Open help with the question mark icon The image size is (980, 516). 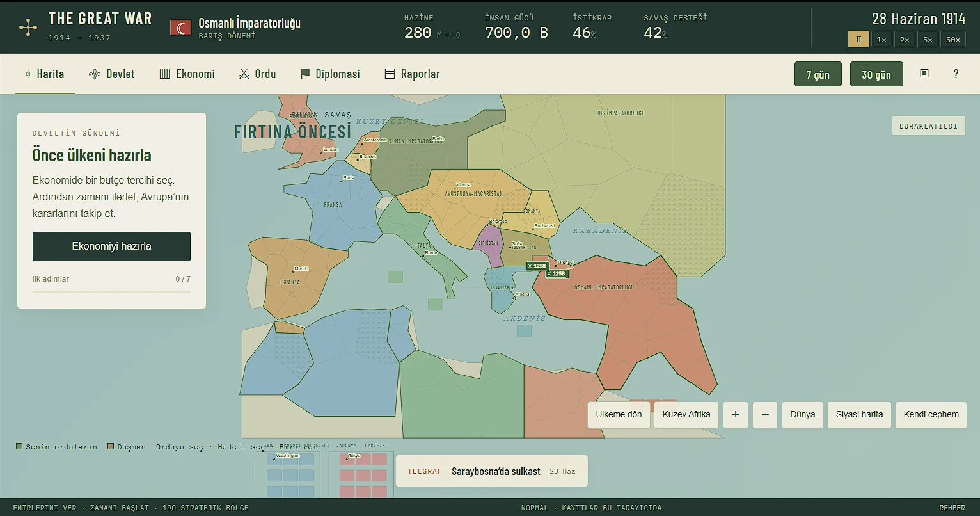(956, 74)
